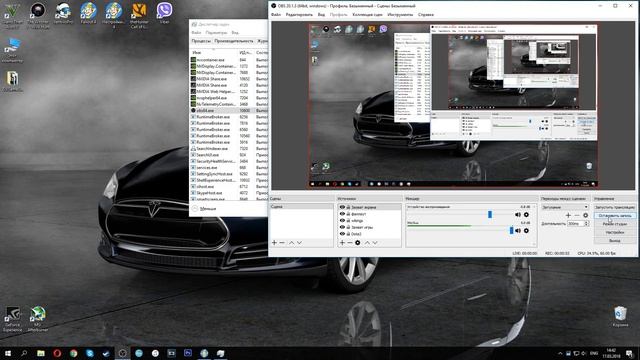
Task: Open the Fallout 4 desktop shortcut
Action: [88, 13]
